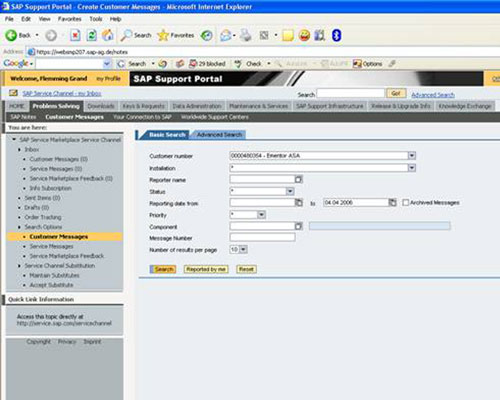Click the 29 blocked popup blocker icon
The height and width of the screenshot is (400, 500).
(193, 64)
